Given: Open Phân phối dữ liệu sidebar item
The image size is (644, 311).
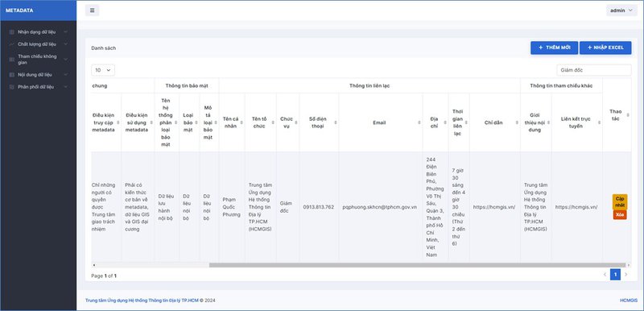Looking at the screenshot, I should [x=38, y=87].
